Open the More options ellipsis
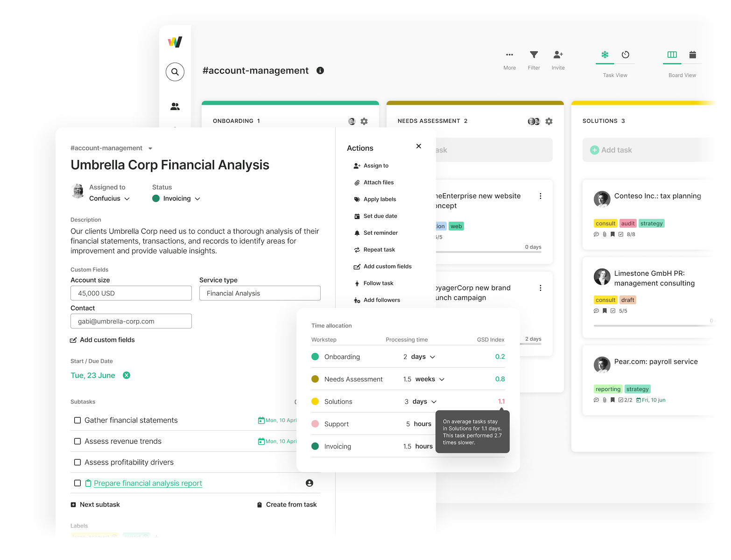This screenshot has width=731, height=560. click(509, 55)
